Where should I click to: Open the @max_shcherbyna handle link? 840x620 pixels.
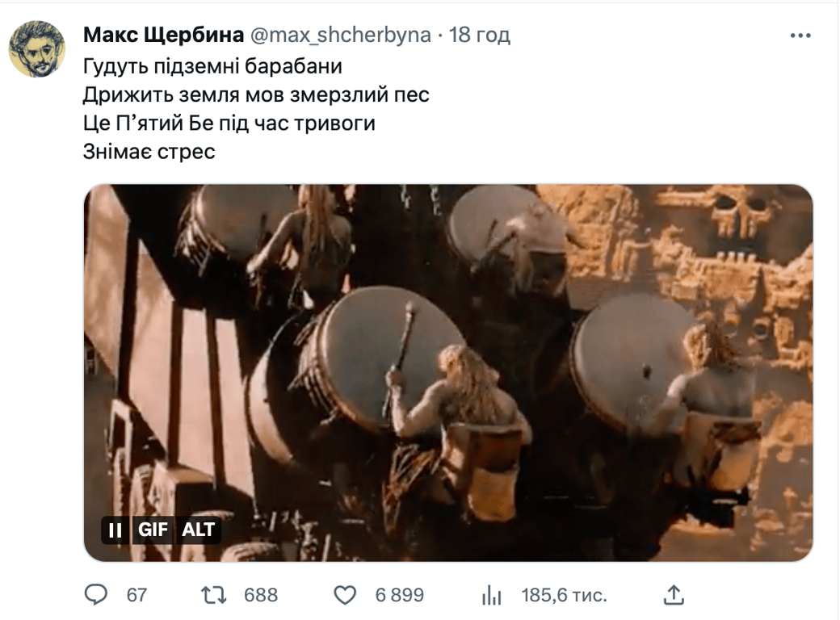point(341,35)
